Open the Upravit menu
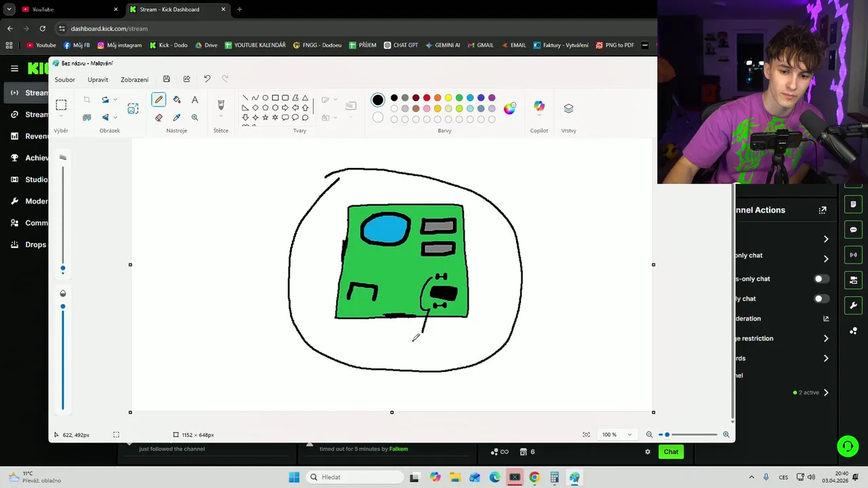The height and width of the screenshot is (488, 868). 98,79
